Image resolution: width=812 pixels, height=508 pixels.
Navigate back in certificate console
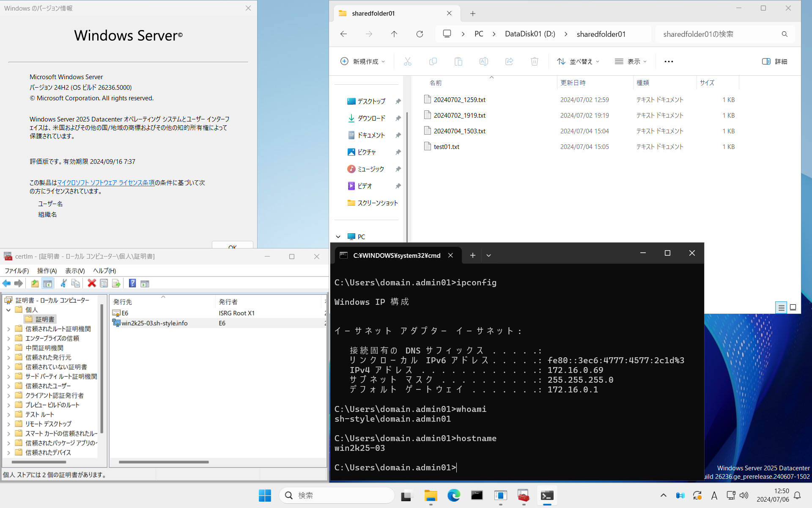tap(6, 283)
